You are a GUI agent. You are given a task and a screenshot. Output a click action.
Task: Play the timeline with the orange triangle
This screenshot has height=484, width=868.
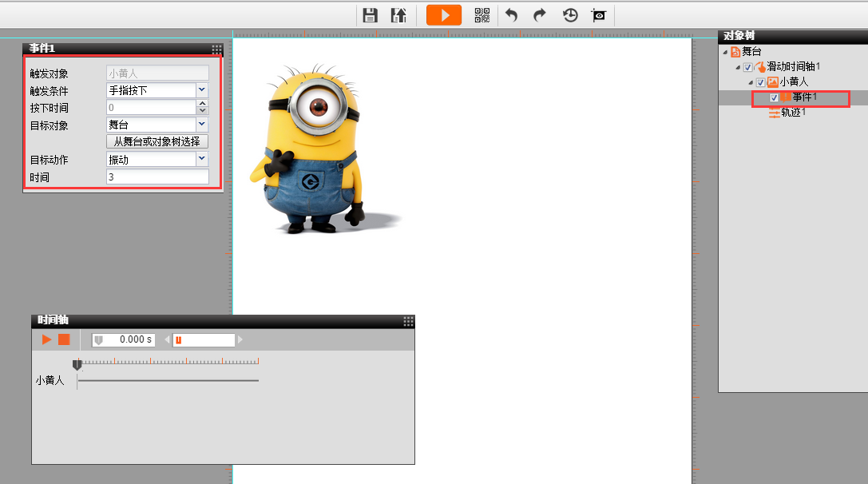tap(46, 339)
